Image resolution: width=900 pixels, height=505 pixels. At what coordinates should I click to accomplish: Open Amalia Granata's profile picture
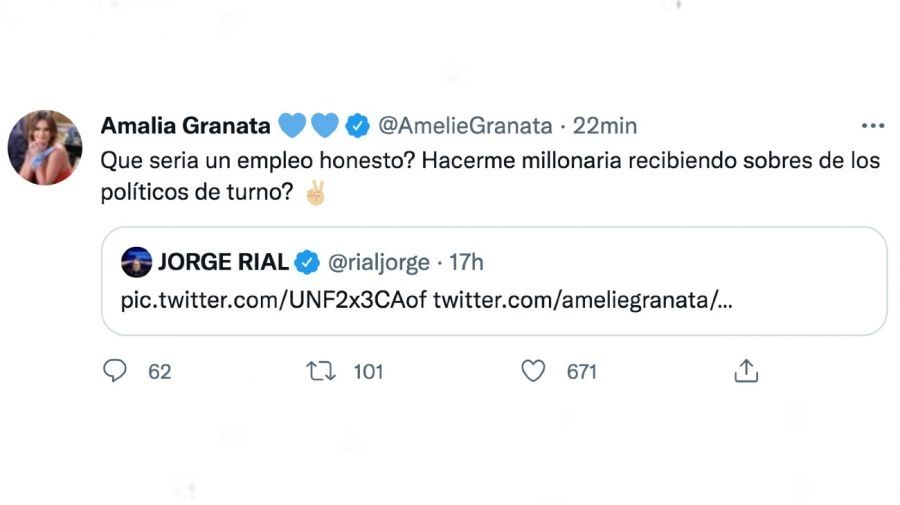[45, 147]
